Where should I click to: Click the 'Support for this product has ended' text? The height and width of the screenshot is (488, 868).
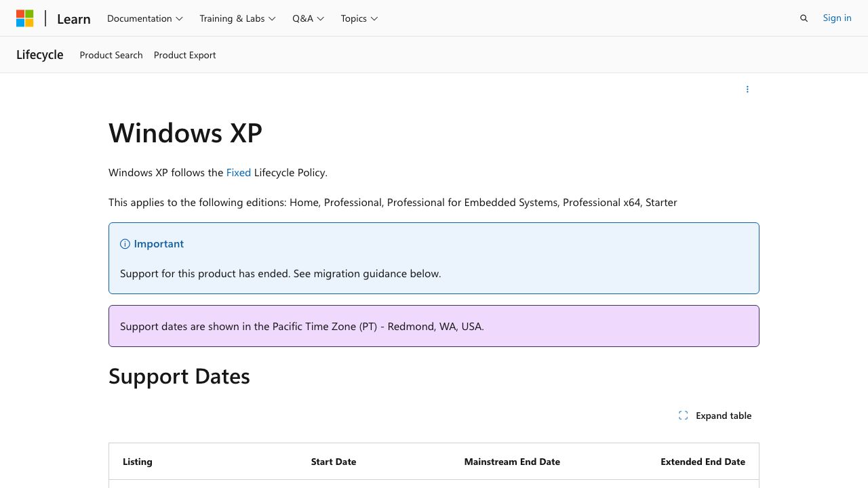tap(281, 274)
